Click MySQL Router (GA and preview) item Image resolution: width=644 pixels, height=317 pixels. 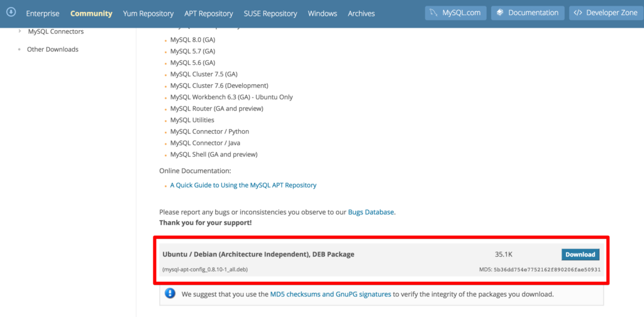click(217, 109)
